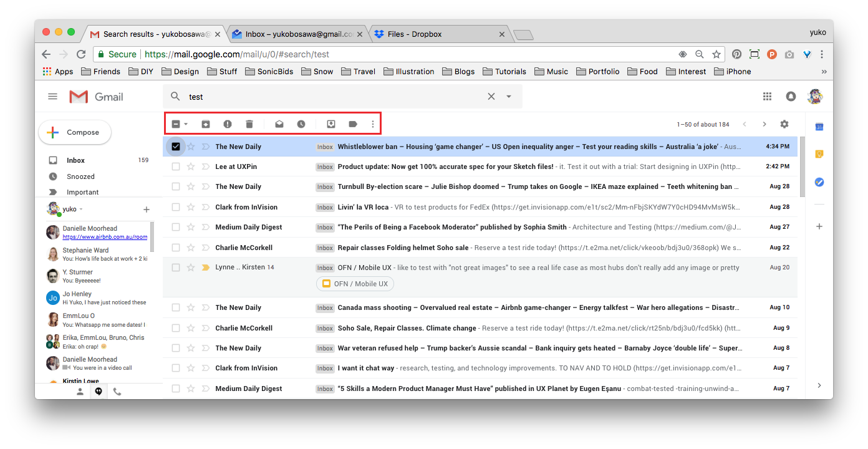Star the Lynne .. Kirsten conversation
Viewport: 868px width, 449px height.
tap(191, 268)
